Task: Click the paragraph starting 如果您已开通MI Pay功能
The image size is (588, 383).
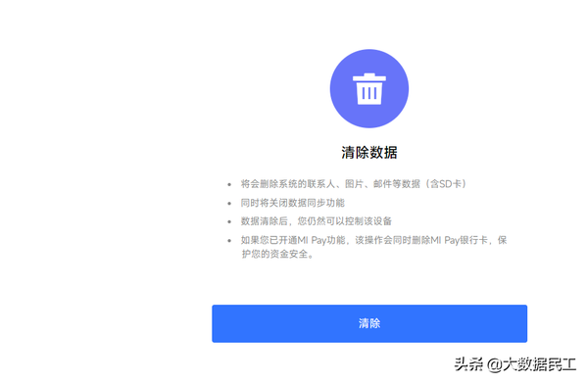Action: pos(374,247)
